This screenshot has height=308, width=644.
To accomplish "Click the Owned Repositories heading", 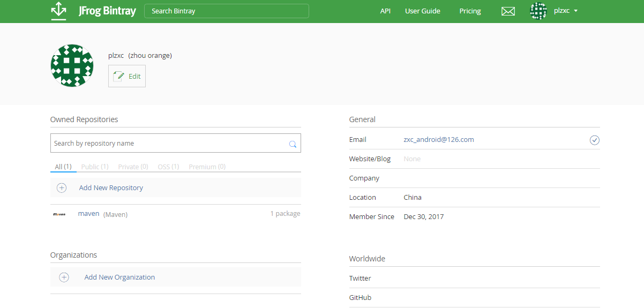I will (84, 119).
